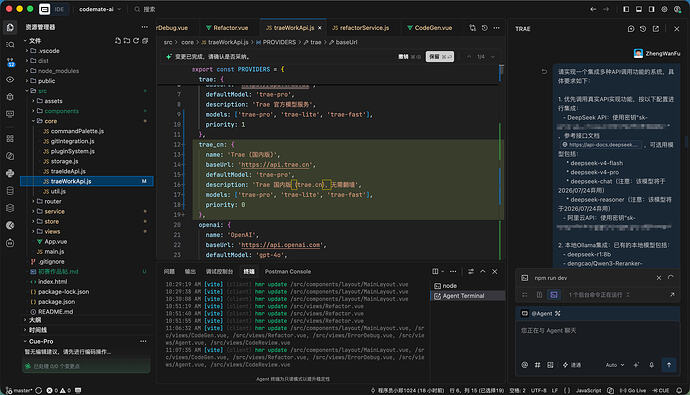Open storage.js in the explorer
The image size is (690, 395).
[64, 161]
